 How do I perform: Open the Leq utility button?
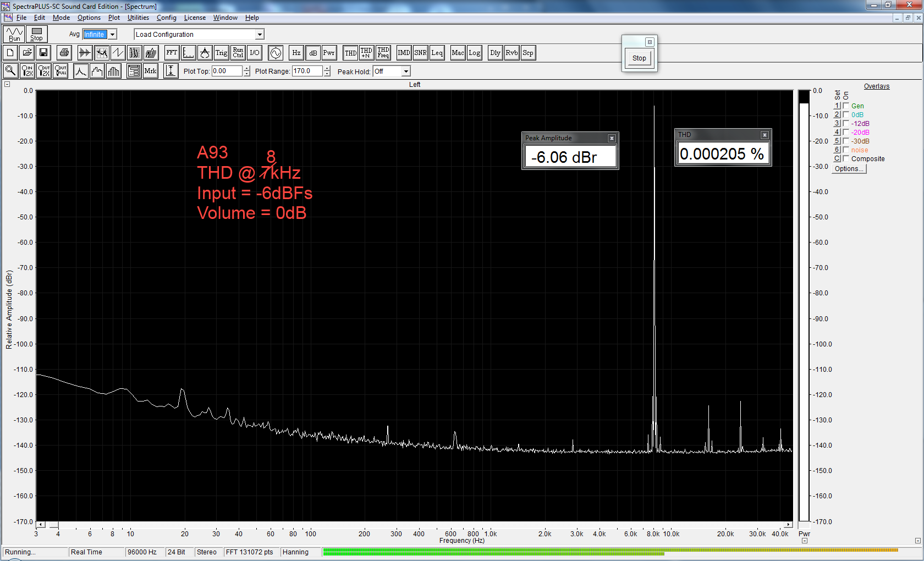(x=437, y=53)
